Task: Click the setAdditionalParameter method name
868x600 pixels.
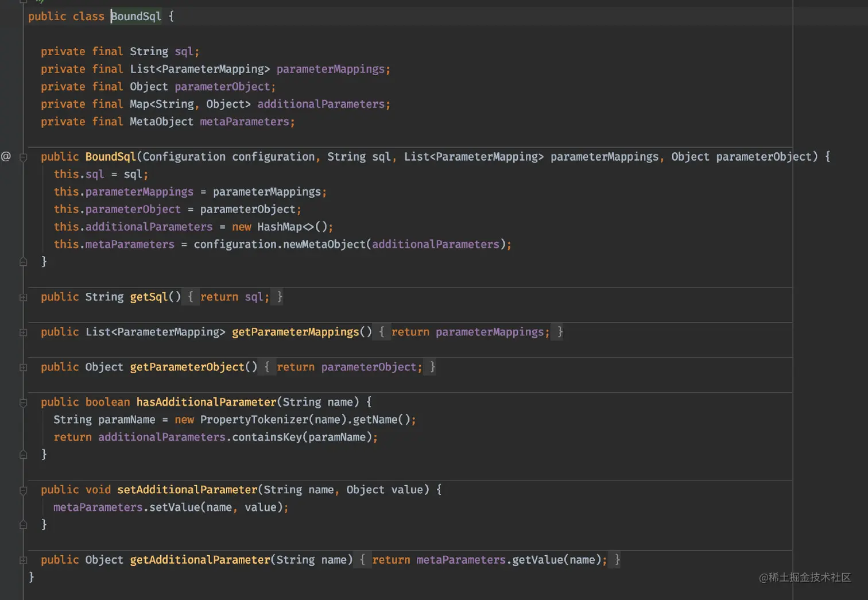Action: (x=187, y=490)
